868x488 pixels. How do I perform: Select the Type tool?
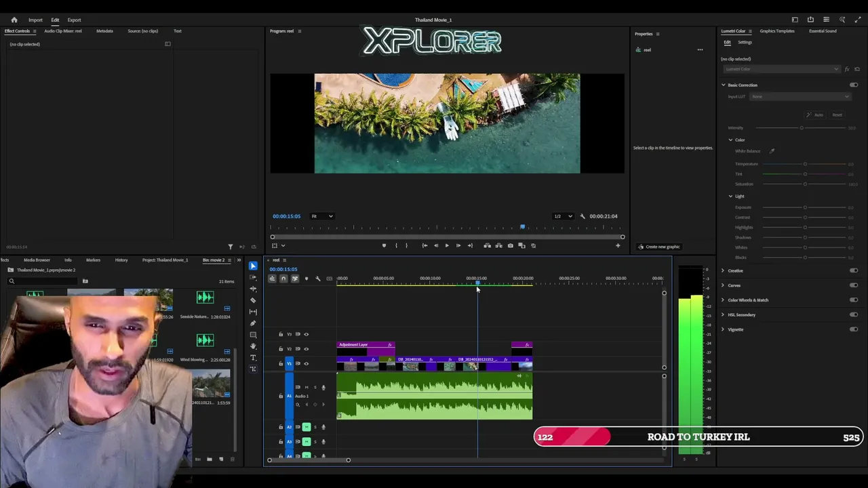pyautogui.click(x=253, y=358)
